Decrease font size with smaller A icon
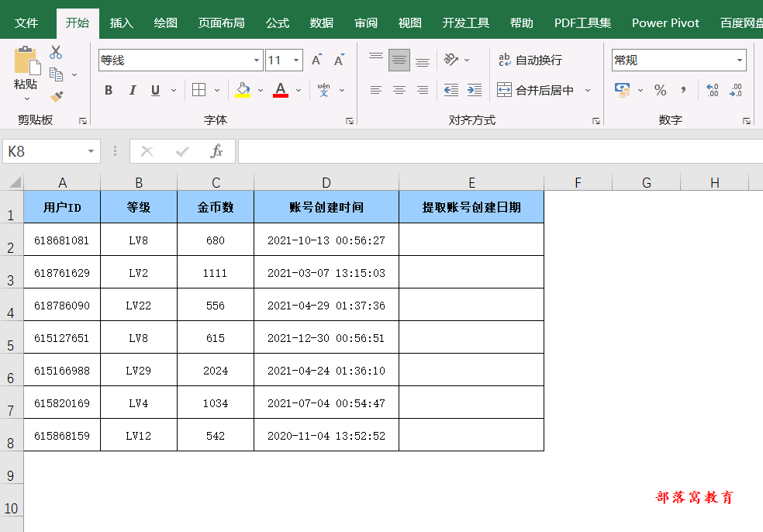763x532 pixels. click(x=339, y=60)
